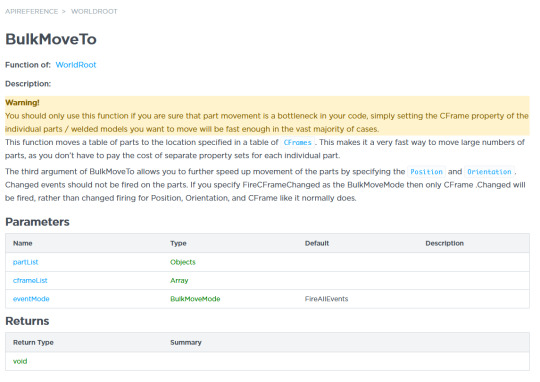The width and height of the screenshot is (540, 382).
Task: Select the eventMode parameter name
Action: click(x=31, y=299)
